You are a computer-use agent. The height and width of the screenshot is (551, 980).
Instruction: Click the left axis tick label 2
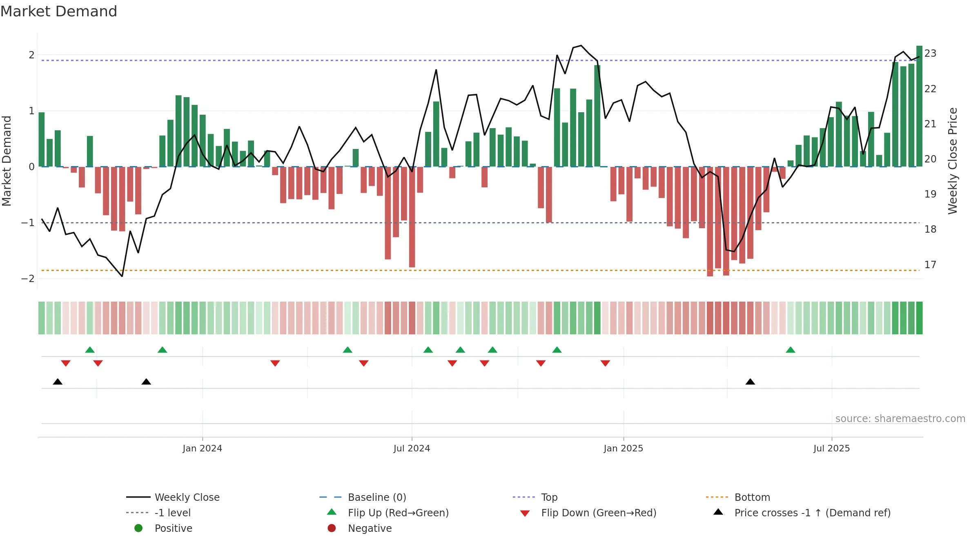pos(31,55)
